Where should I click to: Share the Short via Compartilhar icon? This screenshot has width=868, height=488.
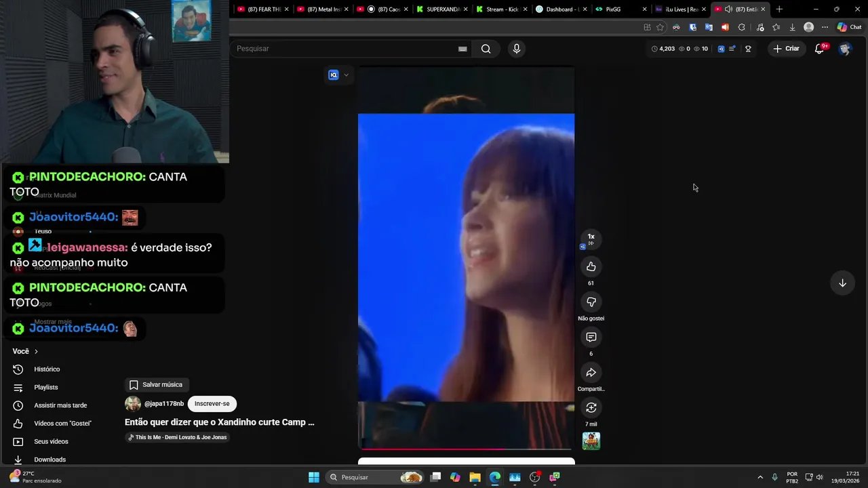pos(591,373)
